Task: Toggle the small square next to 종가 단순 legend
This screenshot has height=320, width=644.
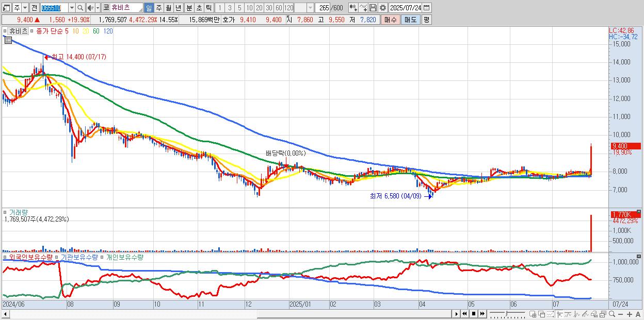Action: [x=33, y=31]
